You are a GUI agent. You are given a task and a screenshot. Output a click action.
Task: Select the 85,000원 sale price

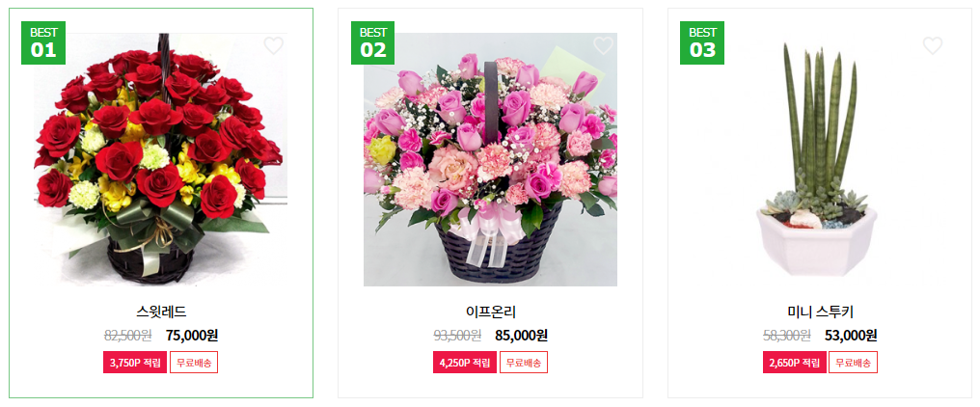[x=521, y=336]
